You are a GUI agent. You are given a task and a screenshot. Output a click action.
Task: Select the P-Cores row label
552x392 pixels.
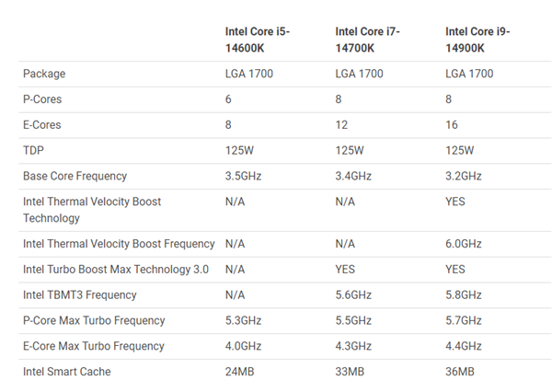point(42,99)
